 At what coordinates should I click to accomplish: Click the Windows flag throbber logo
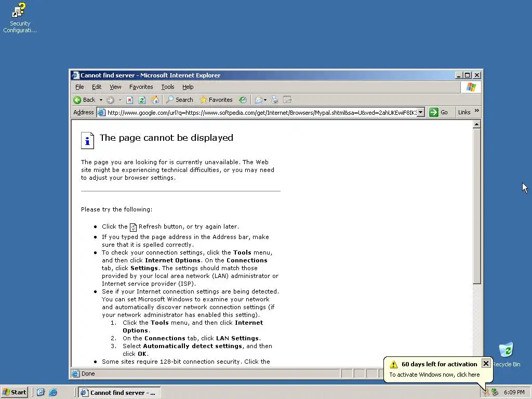471,87
